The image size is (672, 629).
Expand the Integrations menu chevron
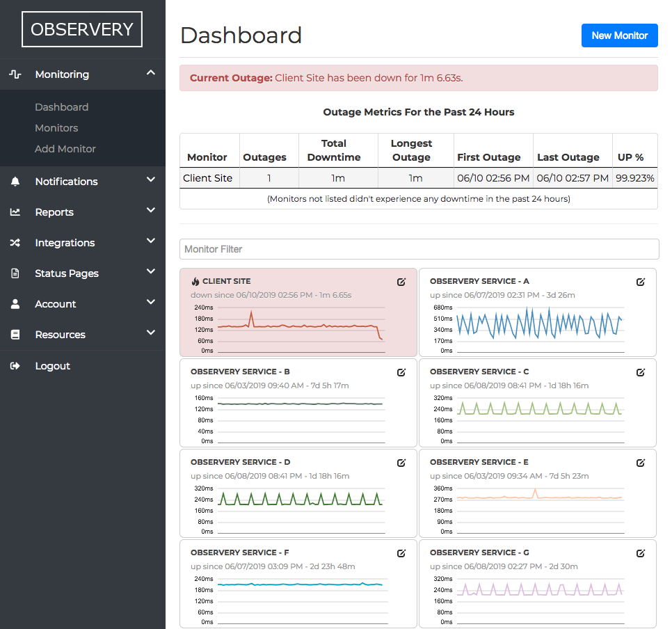pyautogui.click(x=151, y=241)
